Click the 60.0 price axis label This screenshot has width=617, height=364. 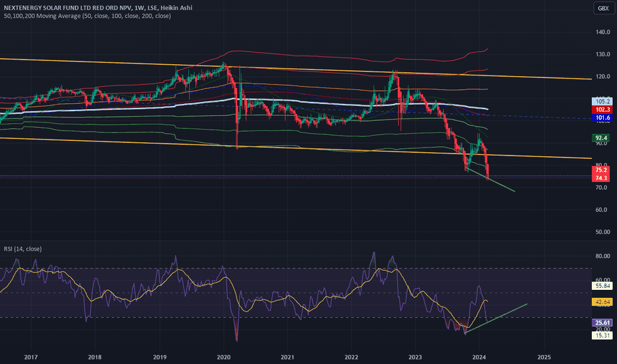pyautogui.click(x=601, y=210)
